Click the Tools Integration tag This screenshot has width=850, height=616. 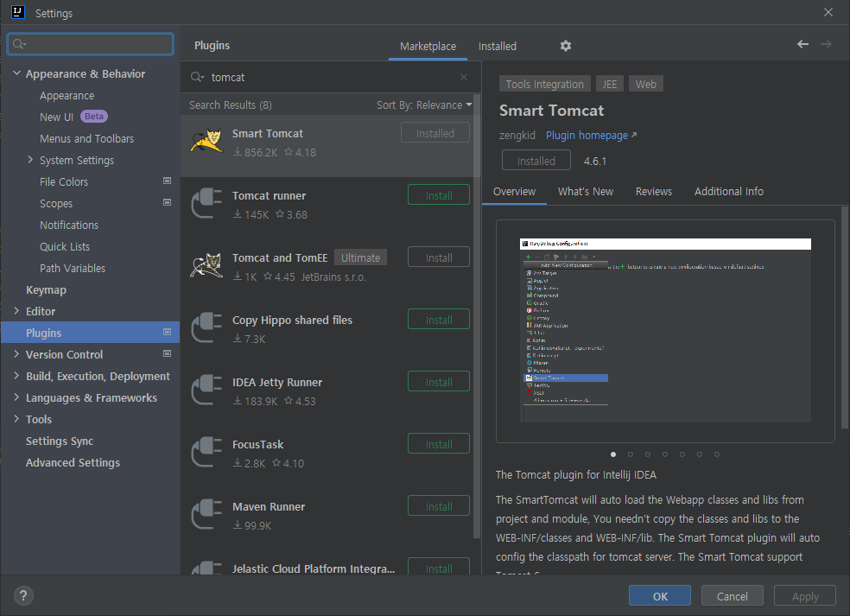[x=544, y=84]
